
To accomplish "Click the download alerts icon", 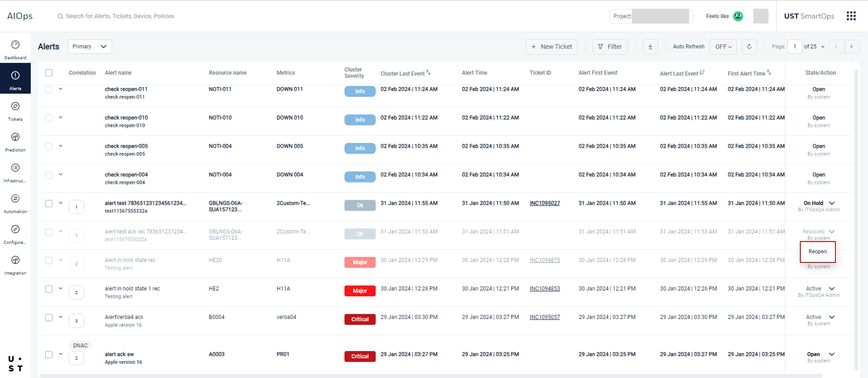I will tap(650, 46).
